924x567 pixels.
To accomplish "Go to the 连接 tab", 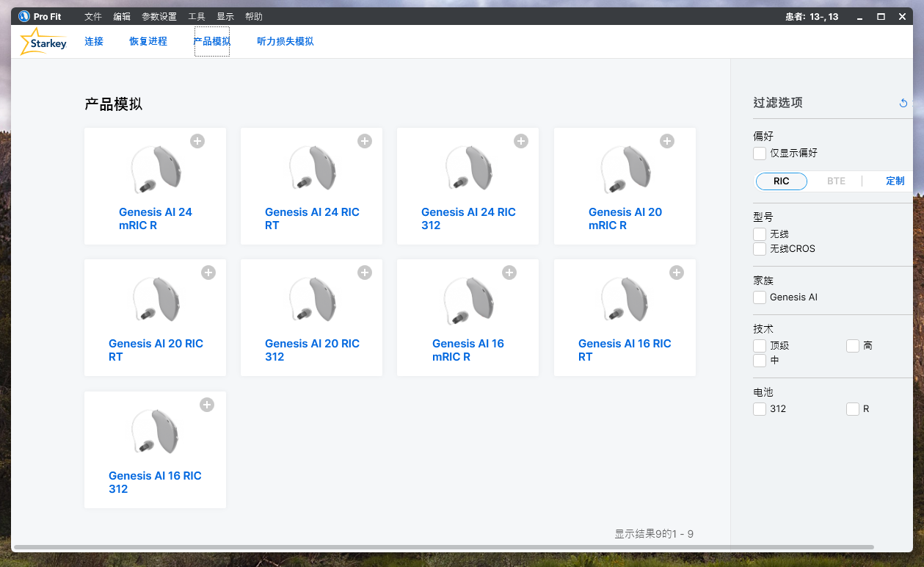I will (x=94, y=42).
